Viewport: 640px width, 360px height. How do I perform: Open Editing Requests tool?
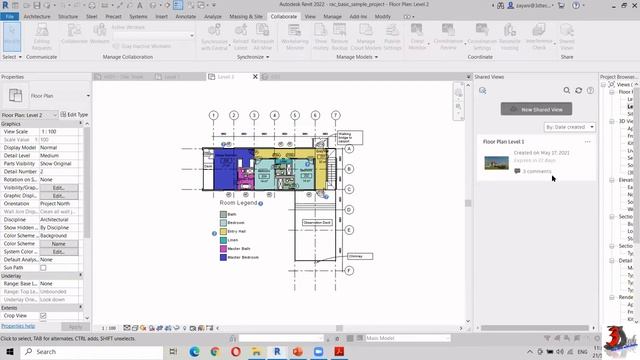[42, 37]
